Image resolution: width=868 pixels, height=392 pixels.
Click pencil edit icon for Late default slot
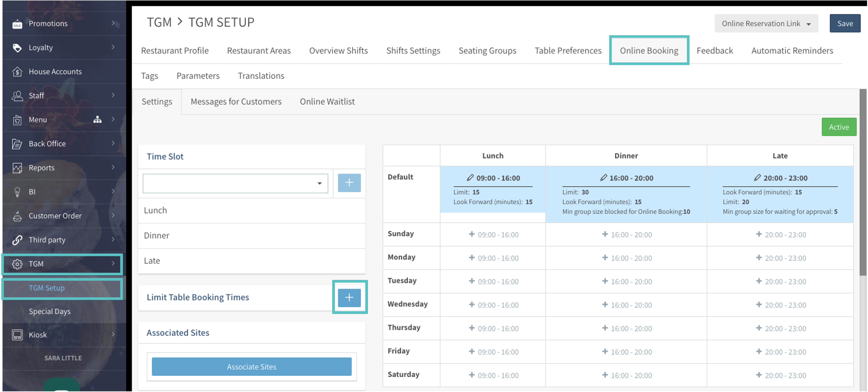(757, 178)
